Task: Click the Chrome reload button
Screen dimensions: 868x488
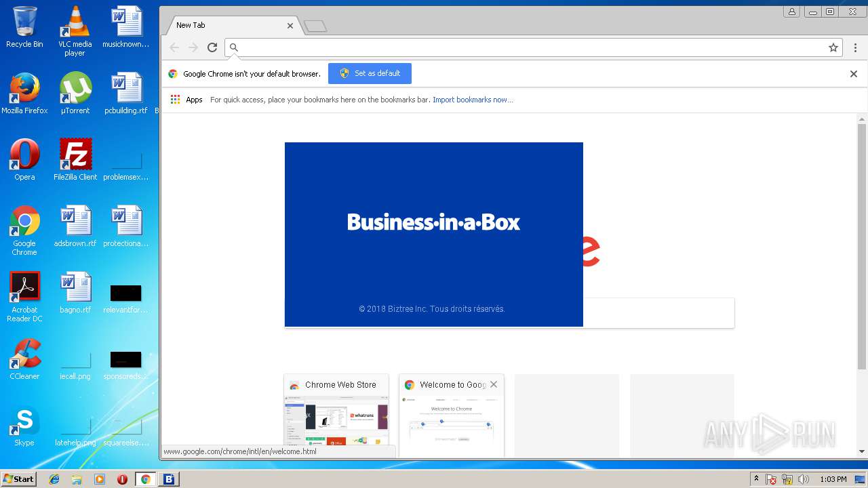Action: [x=212, y=47]
